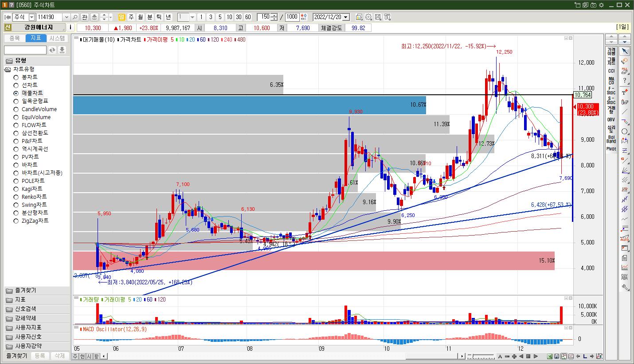
Task: Click the 60 minute interval button
Action: click(x=248, y=17)
